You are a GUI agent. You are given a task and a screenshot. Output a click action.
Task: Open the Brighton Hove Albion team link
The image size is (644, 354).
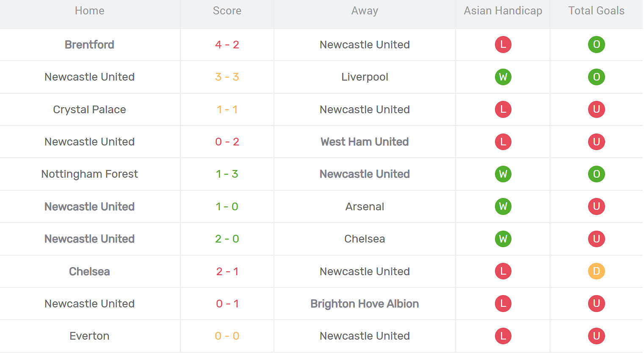365,304
